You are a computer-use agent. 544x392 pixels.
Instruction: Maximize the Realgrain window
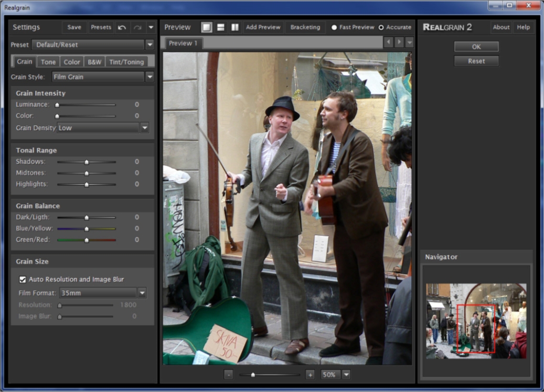[x=509, y=5]
